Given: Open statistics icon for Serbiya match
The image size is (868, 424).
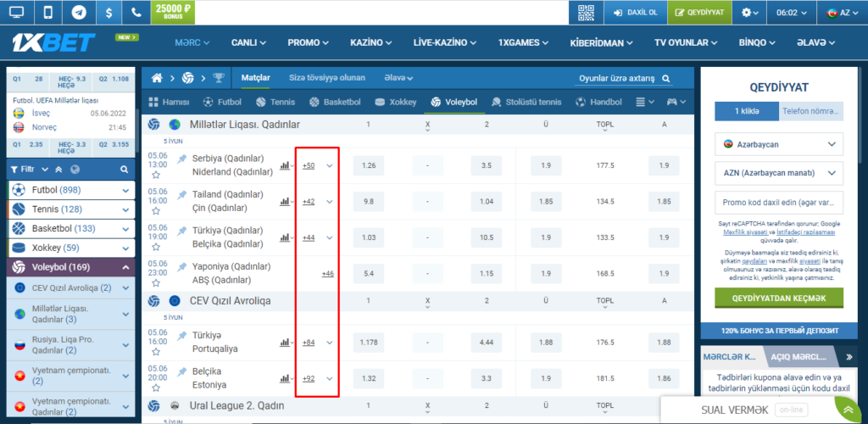Looking at the screenshot, I should [287, 165].
